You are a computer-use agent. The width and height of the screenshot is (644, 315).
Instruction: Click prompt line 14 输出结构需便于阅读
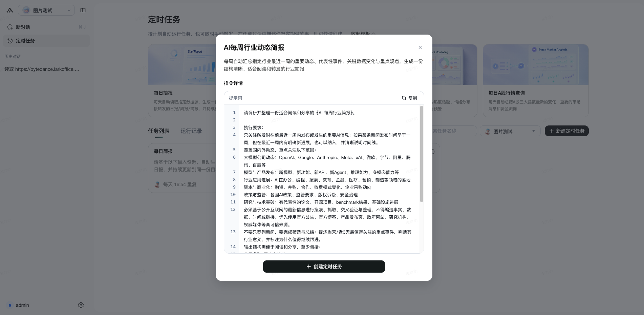282,247
